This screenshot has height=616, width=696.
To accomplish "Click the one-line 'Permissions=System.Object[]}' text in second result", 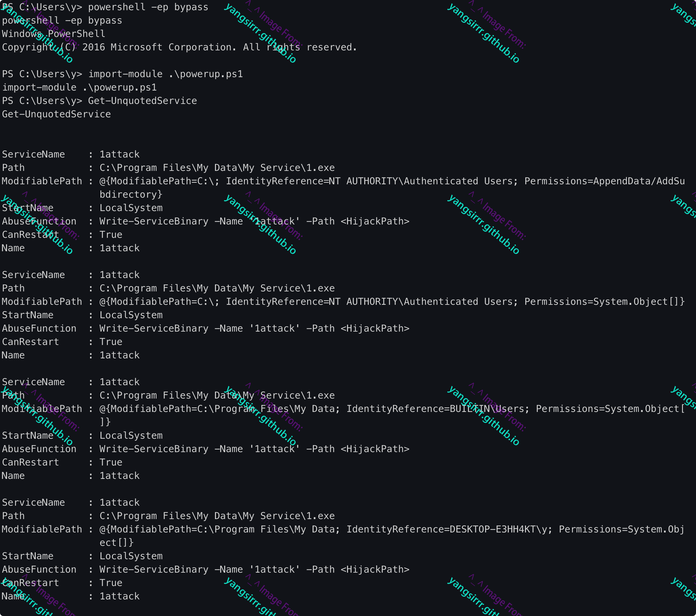I will click(604, 302).
